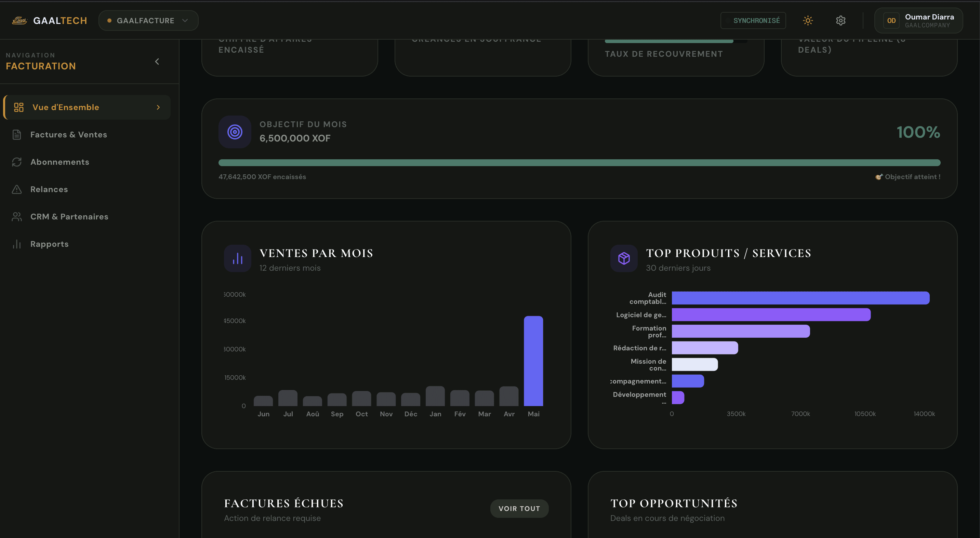Screen dimensions: 980x538
Task: Click 'Deals en cours de négociation' text
Action: (x=667, y=518)
